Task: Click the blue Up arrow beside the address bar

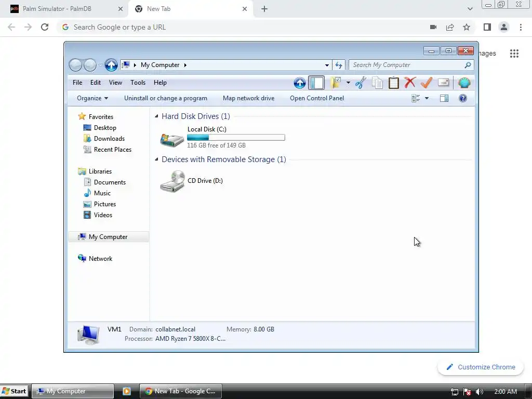Action: click(111, 65)
